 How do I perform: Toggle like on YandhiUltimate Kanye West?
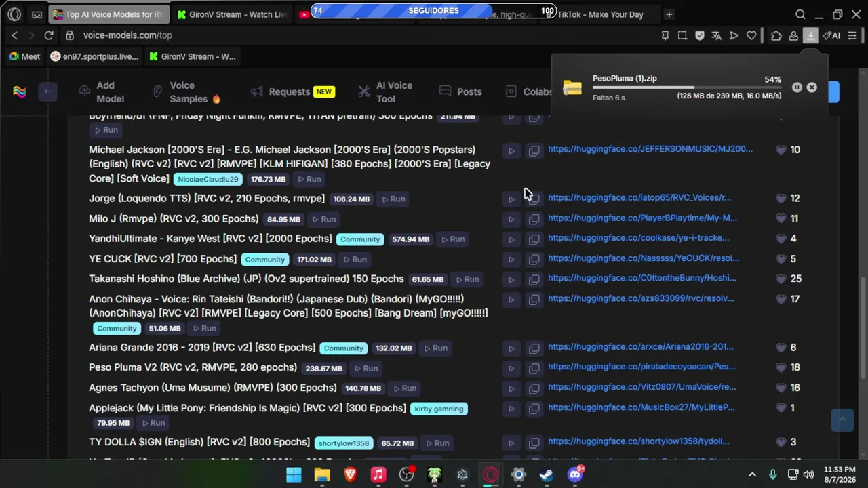[781, 238]
